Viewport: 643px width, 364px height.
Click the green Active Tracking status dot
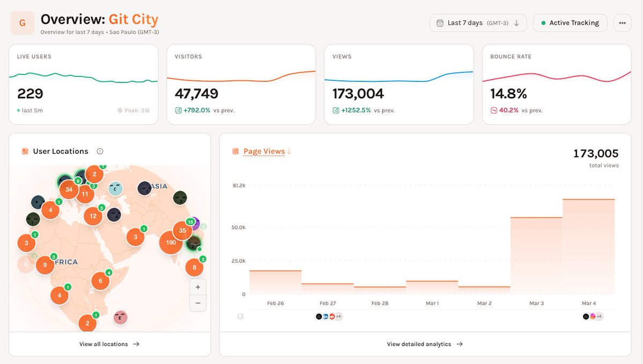point(543,23)
